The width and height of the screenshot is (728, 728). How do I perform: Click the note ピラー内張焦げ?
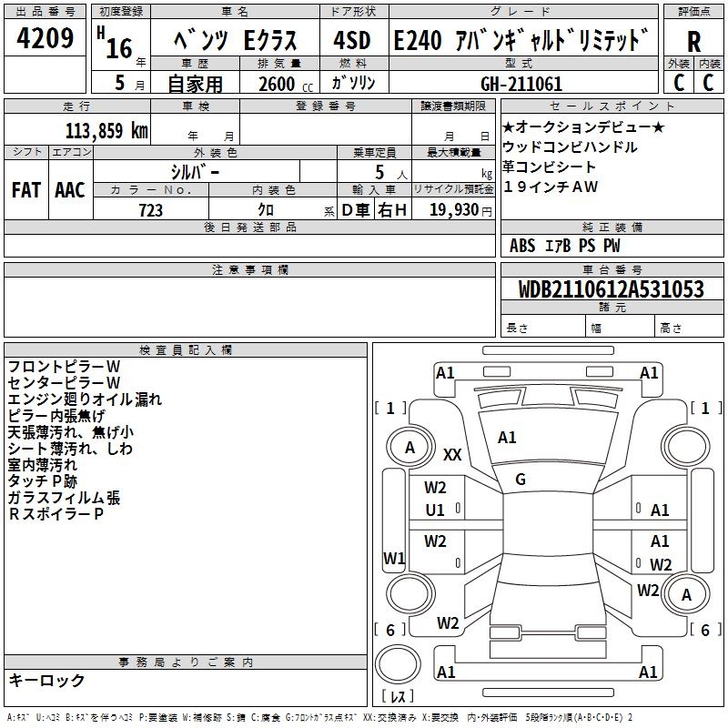[56, 416]
